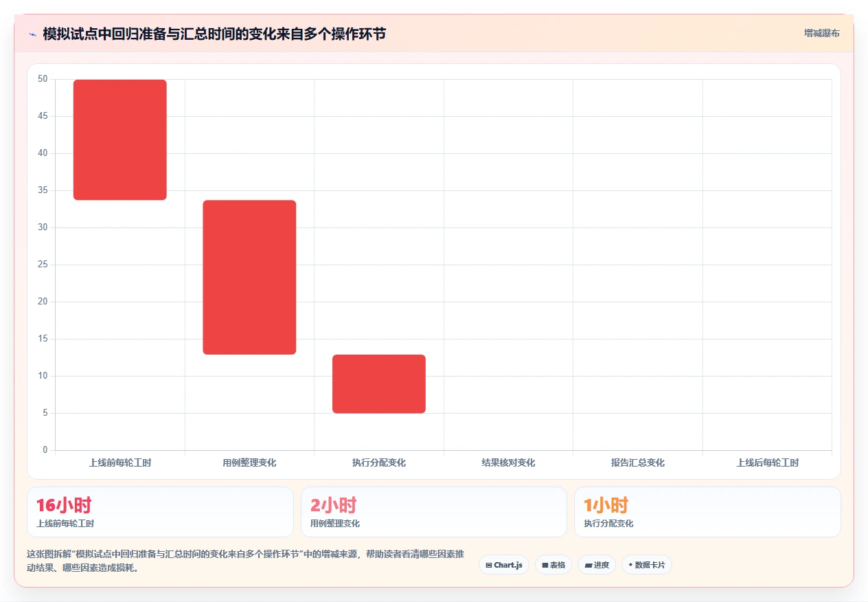Click the x-axis label 报告汇总变化
This screenshot has width=868, height=602.
[x=638, y=463]
